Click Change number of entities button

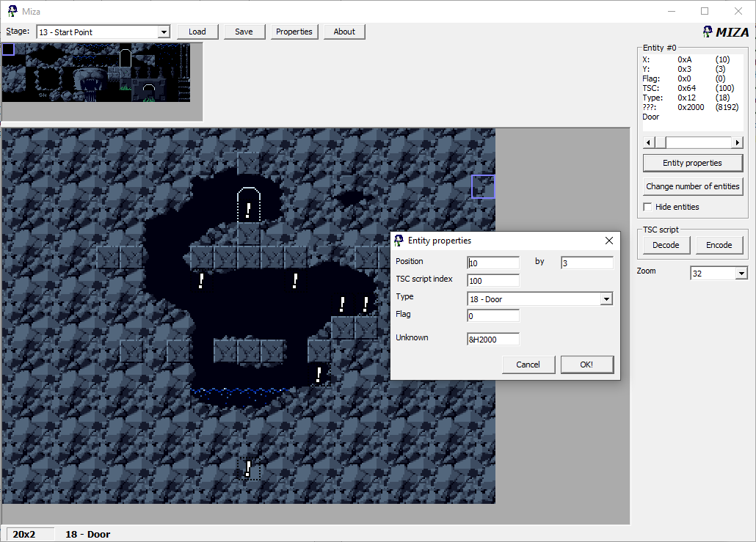coord(692,186)
